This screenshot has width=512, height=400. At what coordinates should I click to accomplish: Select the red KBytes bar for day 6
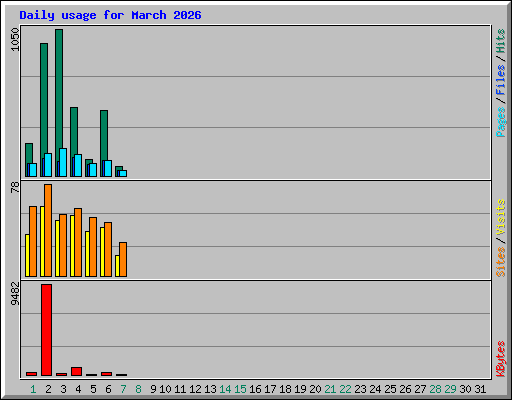[x=106, y=374]
